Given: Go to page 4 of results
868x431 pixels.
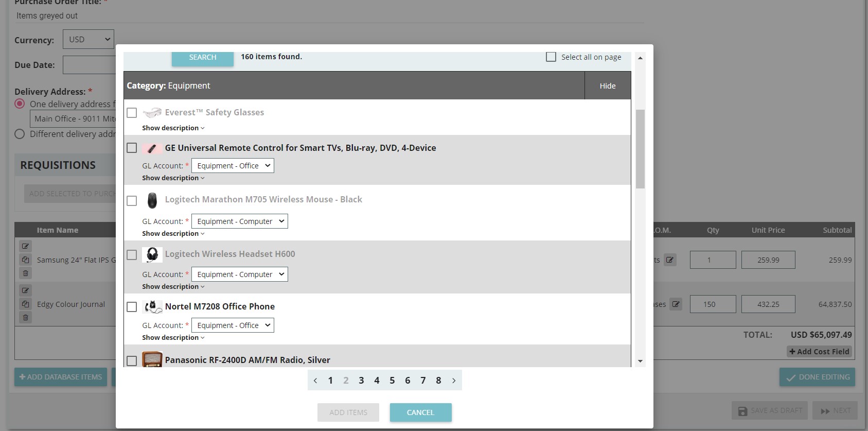Looking at the screenshot, I should (377, 381).
